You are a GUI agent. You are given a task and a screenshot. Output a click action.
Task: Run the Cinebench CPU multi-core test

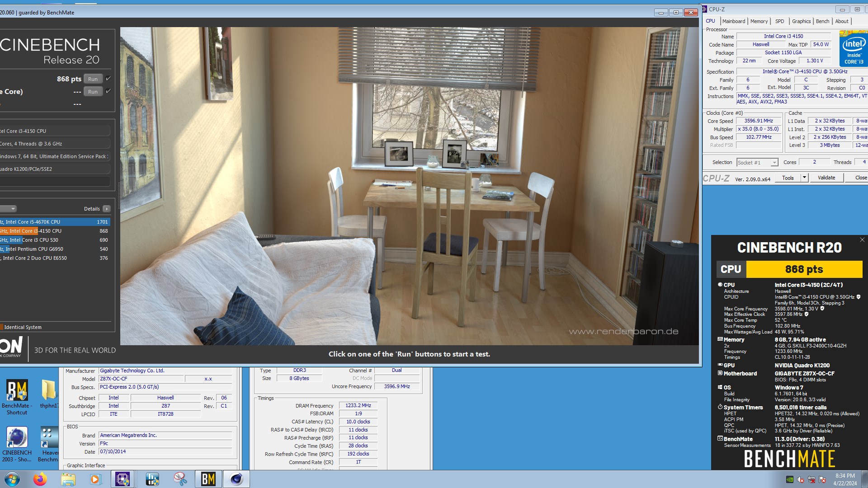93,79
